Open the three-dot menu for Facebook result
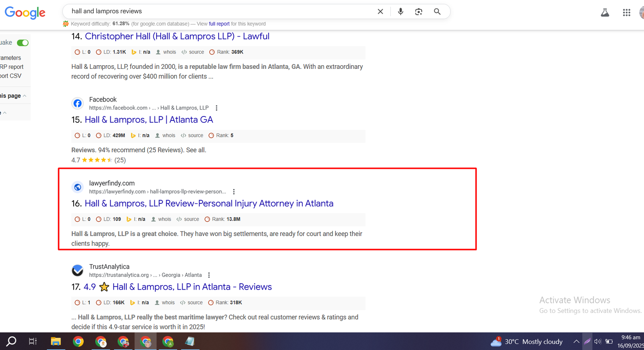This screenshot has height=350, width=644. click(x=217, y=108)
